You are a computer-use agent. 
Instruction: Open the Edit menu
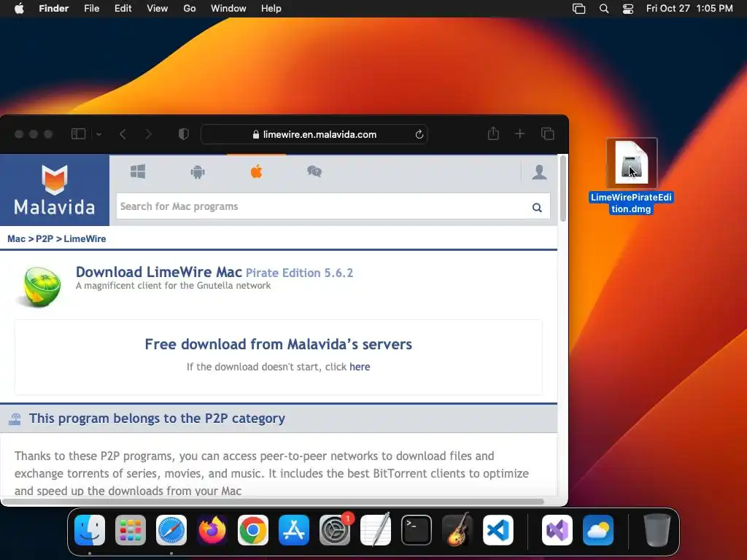click(123, 9)
